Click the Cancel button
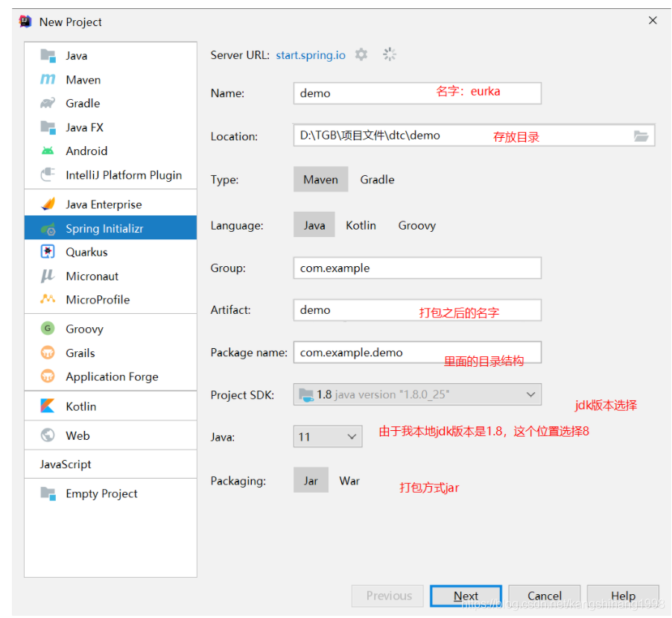This screenshot has width=672, height=618. (545, 596)
